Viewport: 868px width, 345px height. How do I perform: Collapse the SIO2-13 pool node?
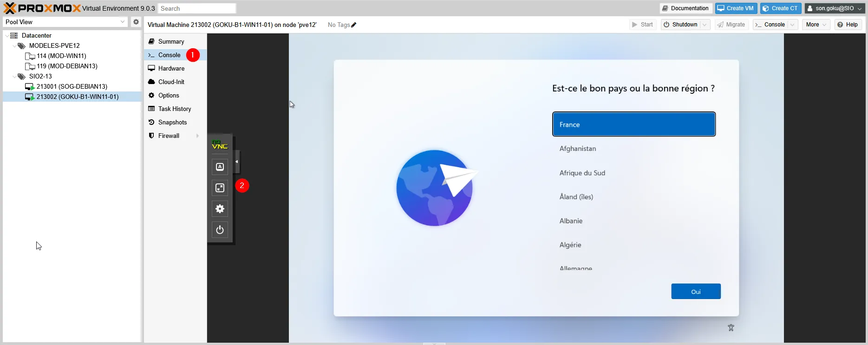point(14,77)
